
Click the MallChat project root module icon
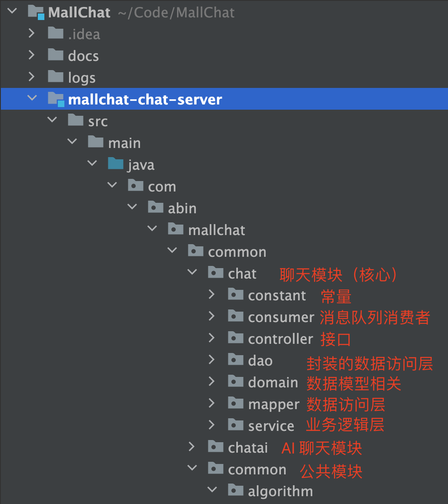click(36, 13)
